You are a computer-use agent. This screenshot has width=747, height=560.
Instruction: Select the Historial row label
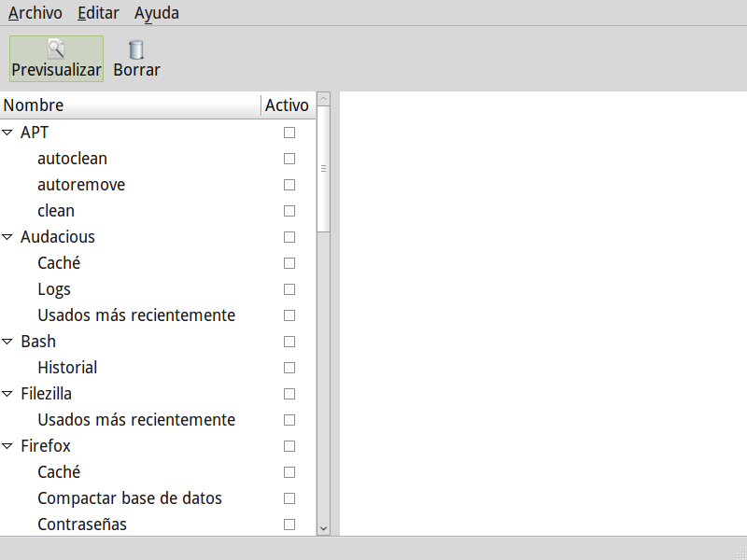click(67, 368)
